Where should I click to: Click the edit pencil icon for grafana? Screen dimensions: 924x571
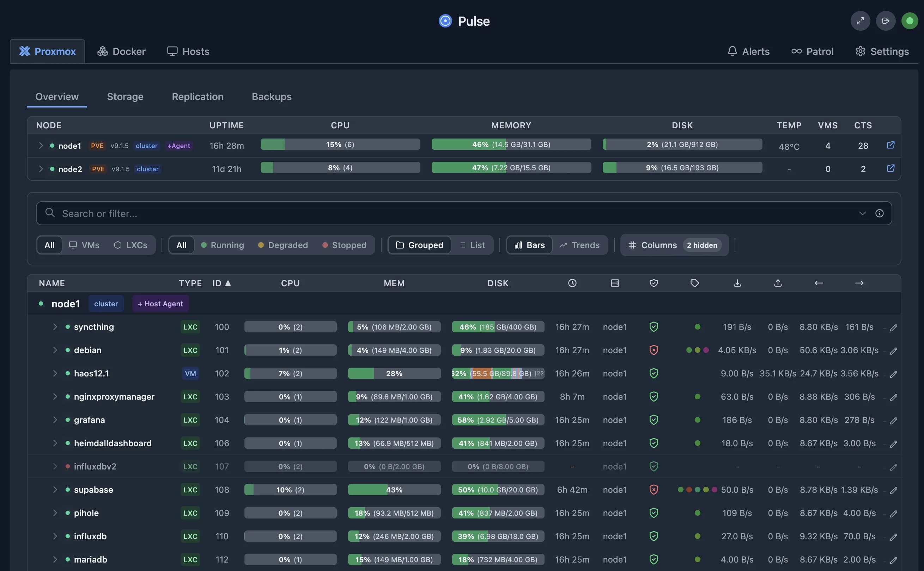(x=894, y=420)
